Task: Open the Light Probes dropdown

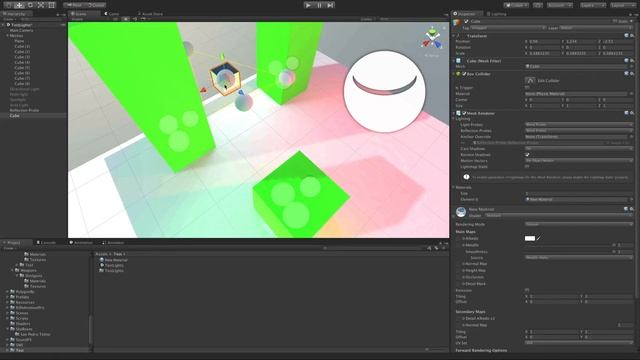Action: coord(578,124)
